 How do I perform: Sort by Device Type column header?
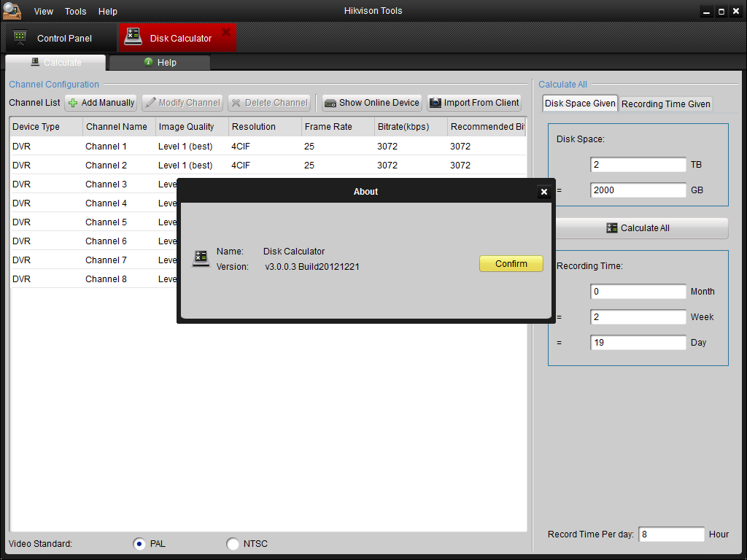46,127
